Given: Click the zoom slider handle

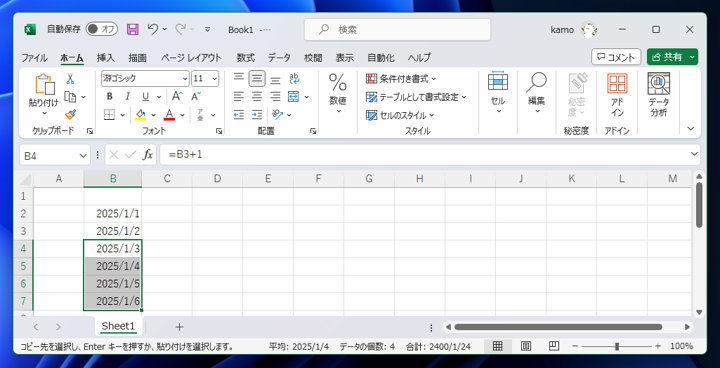Looking at the screenshot, I should click(x=617, y=346).
